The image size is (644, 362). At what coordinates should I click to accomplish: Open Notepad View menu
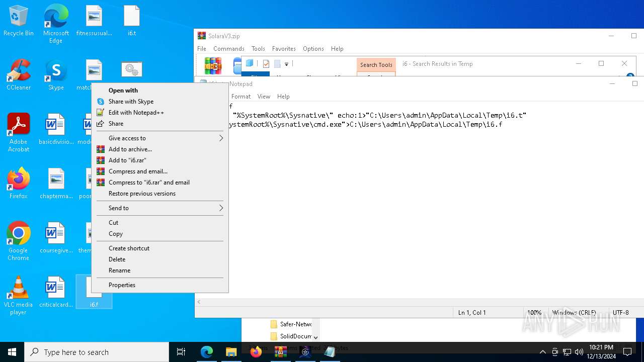click(x=264, y=97)
